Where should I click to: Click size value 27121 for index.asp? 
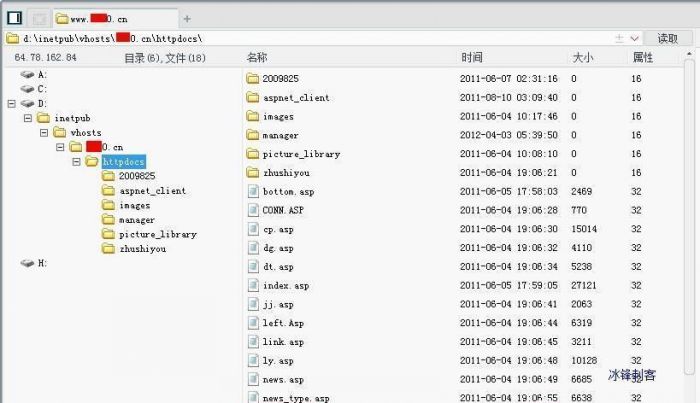click(x=583, y=285)
